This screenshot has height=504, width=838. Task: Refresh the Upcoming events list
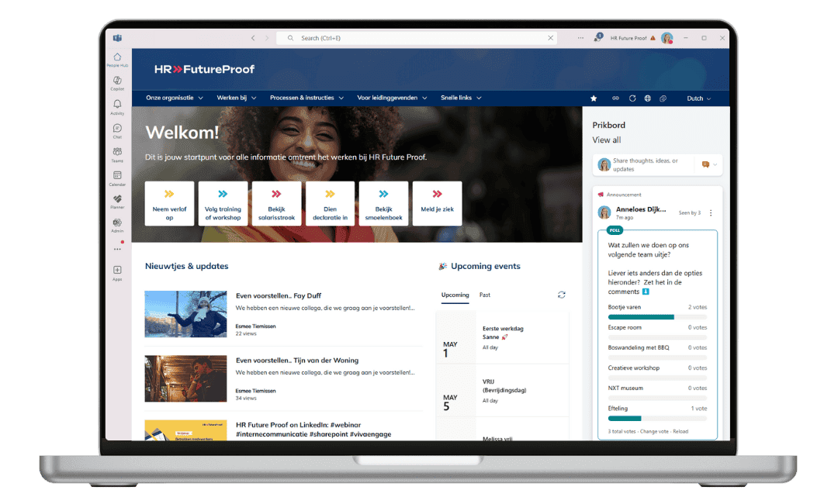pos(561,295)
